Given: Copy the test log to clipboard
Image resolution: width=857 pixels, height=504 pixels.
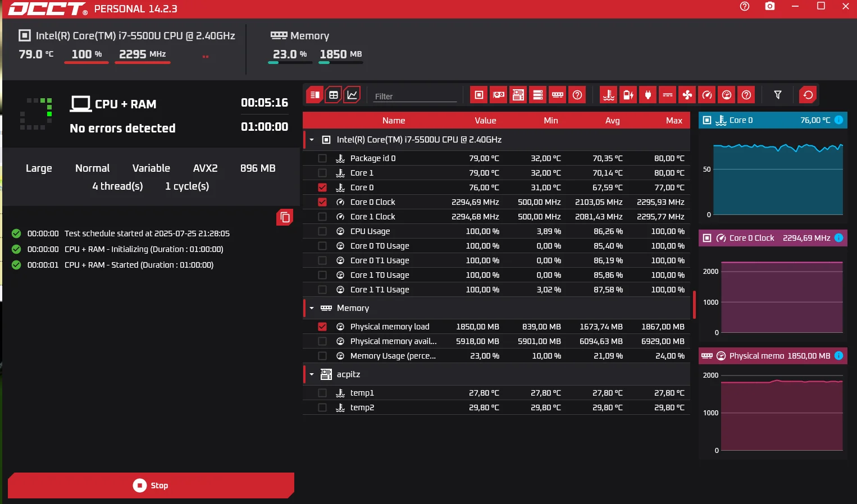Looking at the screenshot, I should click(x=285, y=217).
